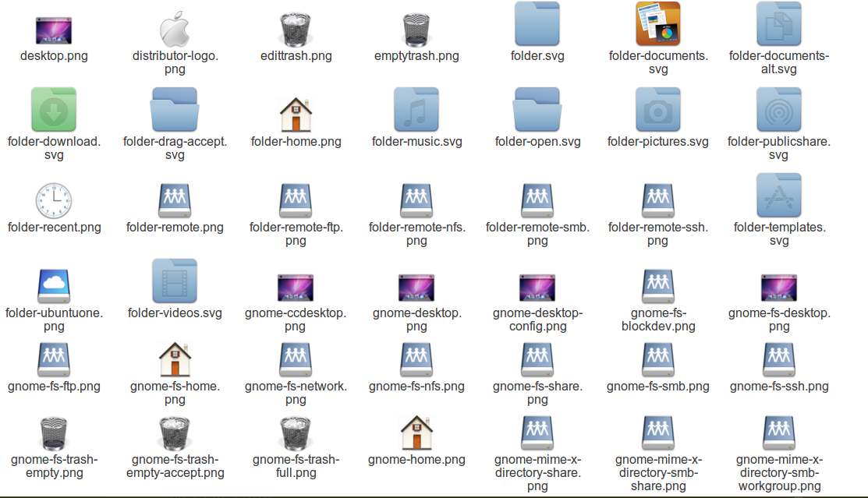The height and width of the screenshot is (498, 868).
Task: Select the folder.svg icon
Action: pos(537,23)
